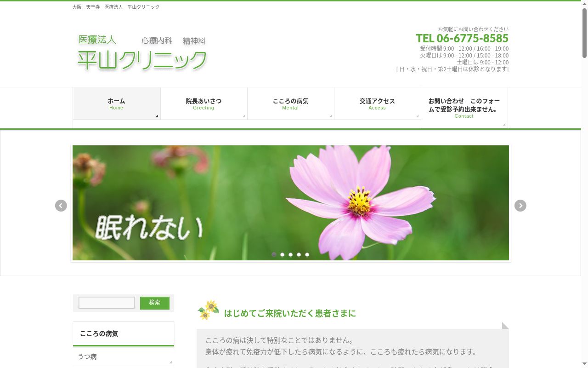
Task: Select the third slider pagination dot
Action: point(291,254)
